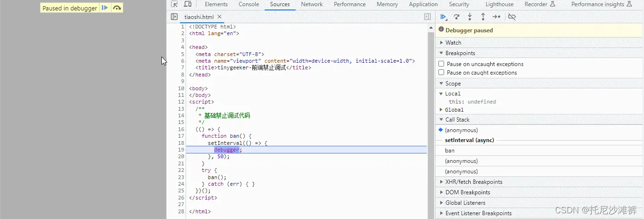
Task: Click line number 16 in gutter
Action: pyautogui.click(x=181, y=129)
